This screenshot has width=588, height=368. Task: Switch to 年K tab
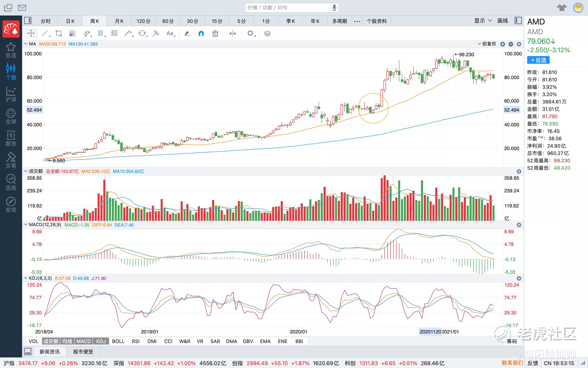point(315,21)
